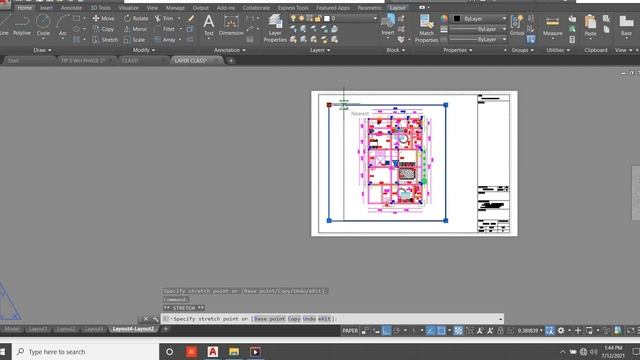Open the Text annotation tool
The image size is (640, 360).
209,25
